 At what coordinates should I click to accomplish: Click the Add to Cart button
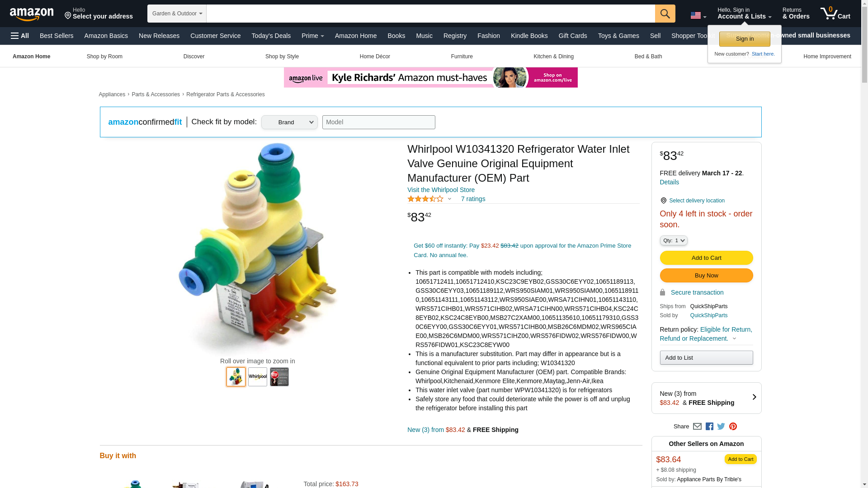706,258
